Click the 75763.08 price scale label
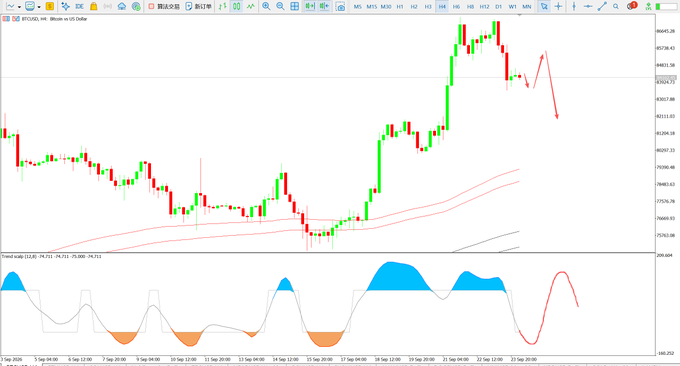 [665, 235]
